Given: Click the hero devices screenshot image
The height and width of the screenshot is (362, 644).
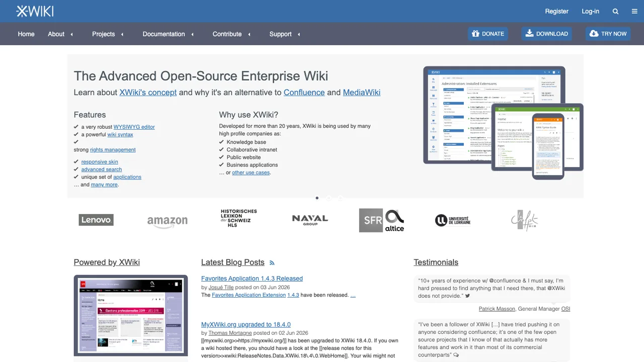Looking at the screenshot, I should point(503,123).
